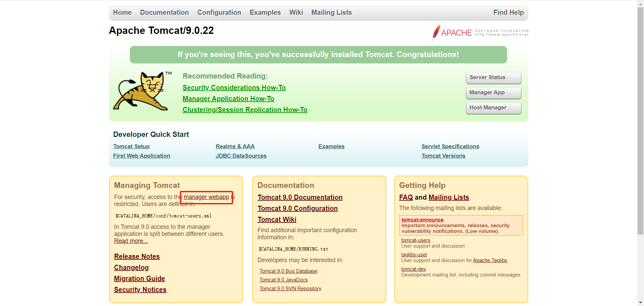Open the Apache Software Foundation logo link
The image size is (644, 306).
click(x=480, y=33)
